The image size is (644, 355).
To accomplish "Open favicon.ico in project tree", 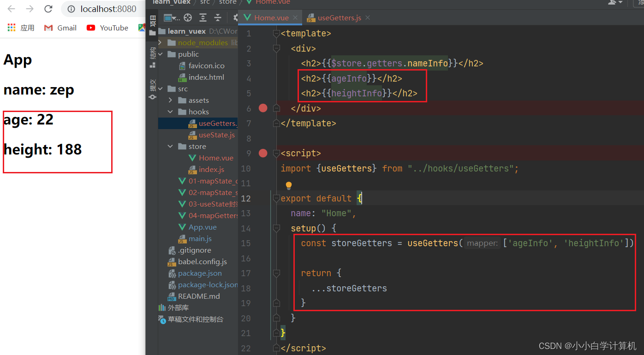I will (206, 65).
